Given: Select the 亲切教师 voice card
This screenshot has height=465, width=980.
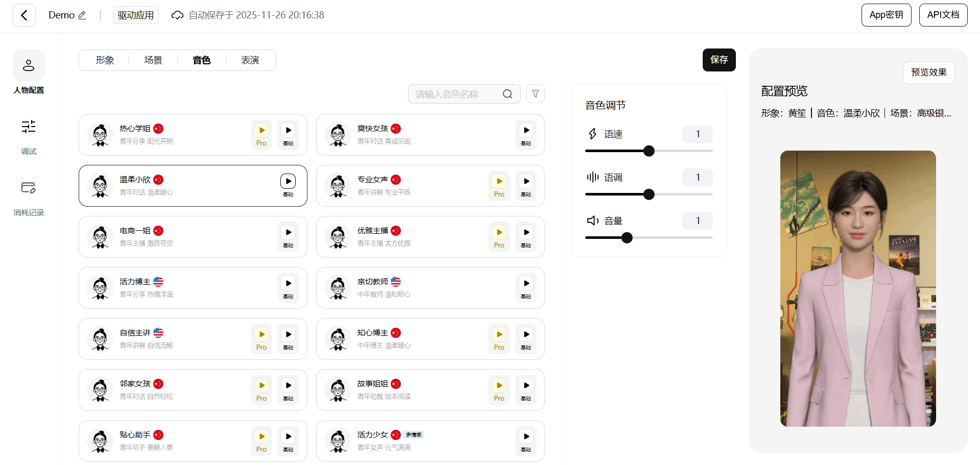Looking at the screenshot, I should pos(431,288).
